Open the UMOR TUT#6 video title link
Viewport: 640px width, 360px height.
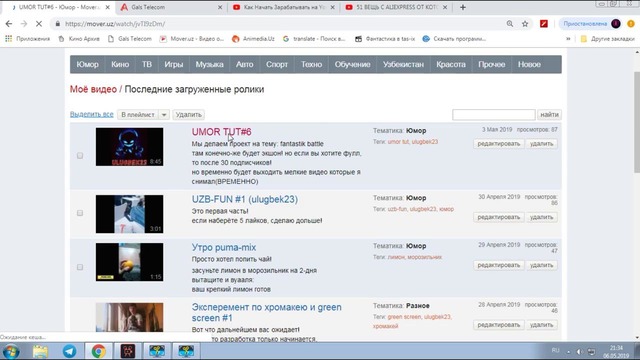[222, 132]
